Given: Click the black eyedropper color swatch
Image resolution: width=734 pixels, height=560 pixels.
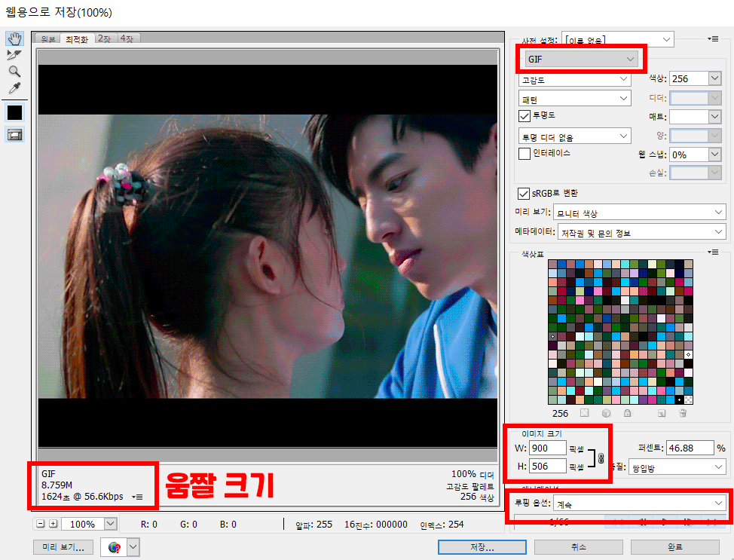Looking at the screenshot, I should tap(14, 112).
